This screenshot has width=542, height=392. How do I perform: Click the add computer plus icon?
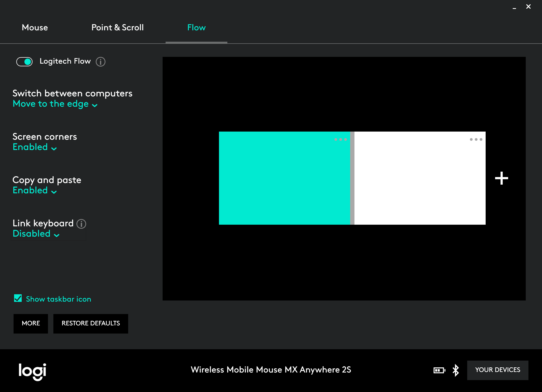(502, 178)
